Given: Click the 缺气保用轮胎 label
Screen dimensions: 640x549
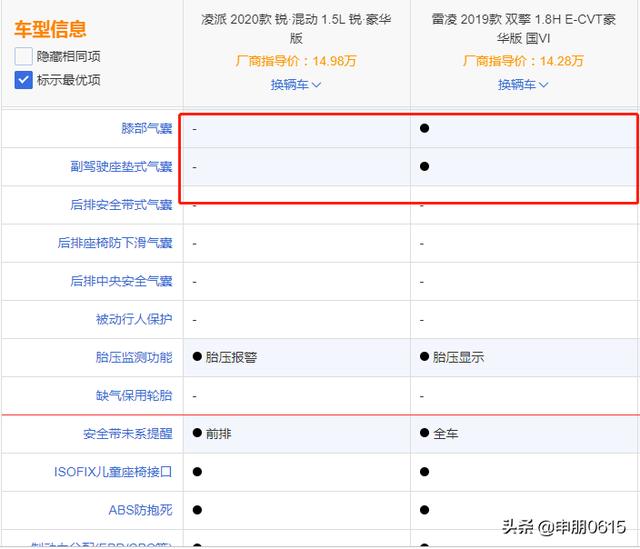Looking at the screenshot, I should tap(133, 395).
